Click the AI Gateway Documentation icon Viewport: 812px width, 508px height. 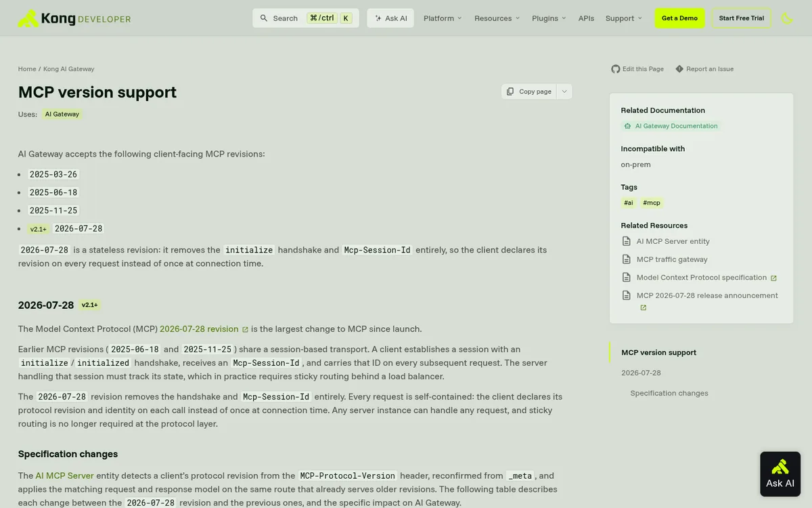click(628, 126)
